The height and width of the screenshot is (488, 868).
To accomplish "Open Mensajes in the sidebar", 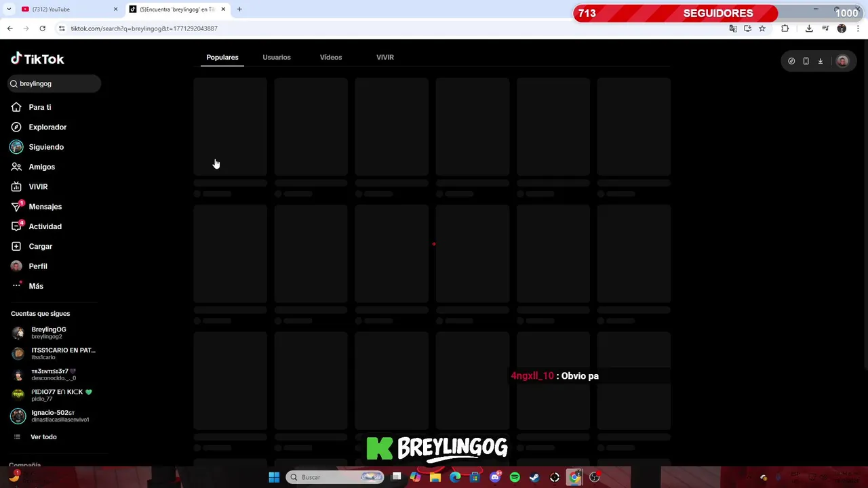I will (x=36, y=207).
